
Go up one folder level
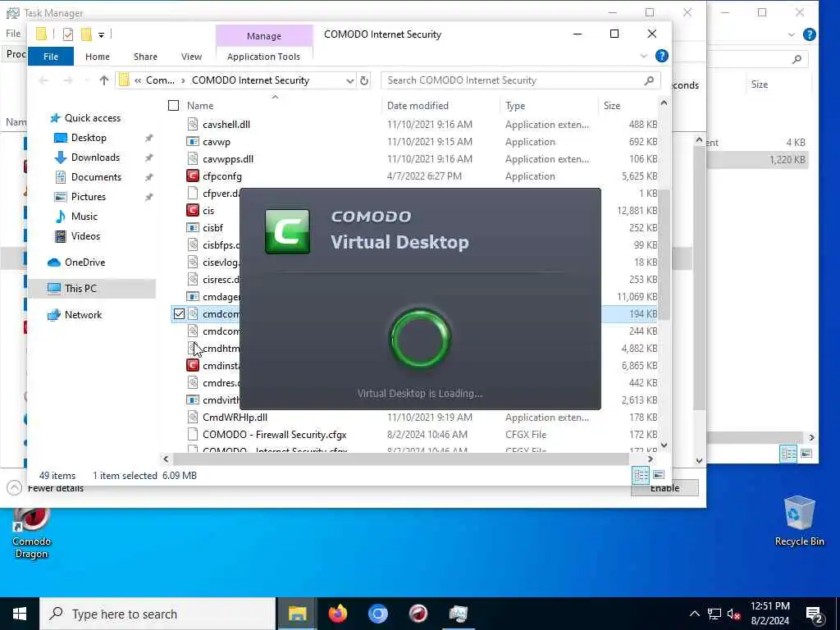104,80
